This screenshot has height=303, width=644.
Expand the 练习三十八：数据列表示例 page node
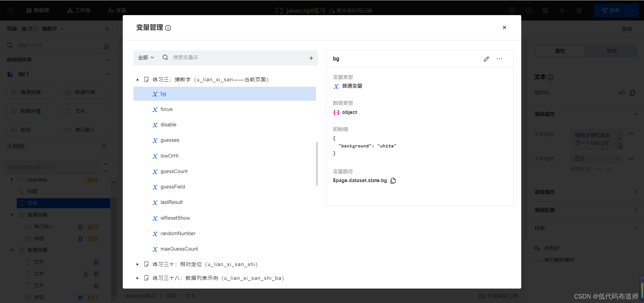point(138,278)
